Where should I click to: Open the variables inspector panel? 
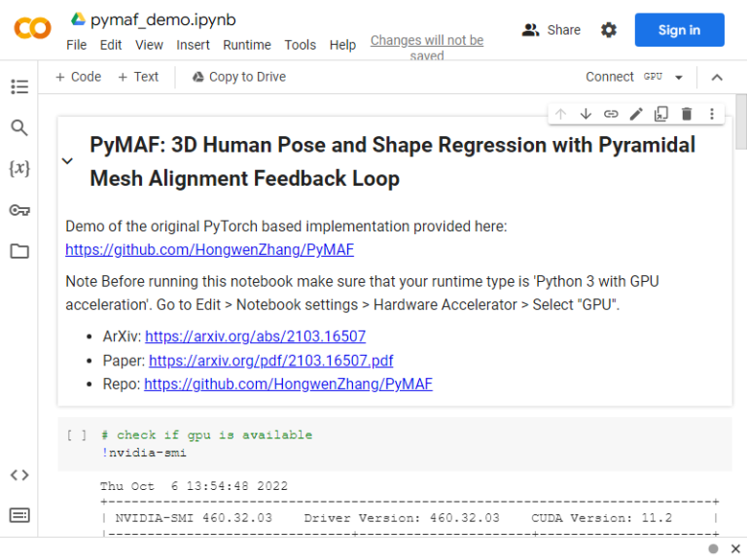click(x=19, y=168)
